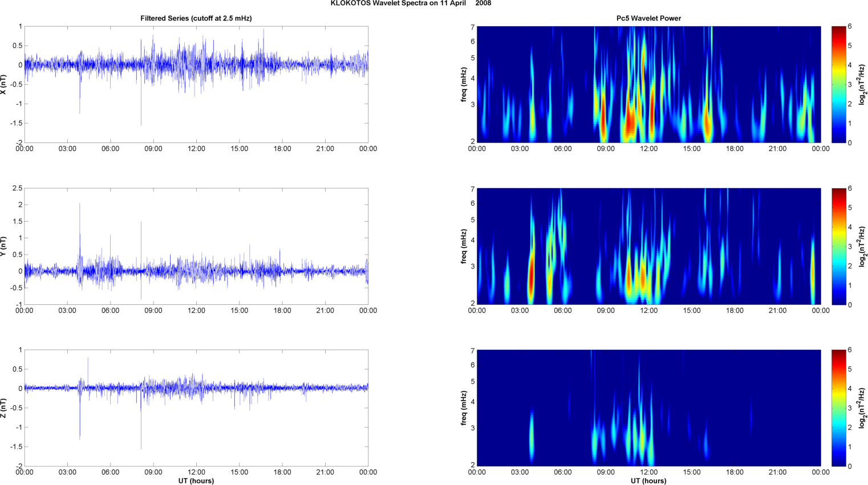Click the 18:00 tick under the Z series plot

click(282, 472)
